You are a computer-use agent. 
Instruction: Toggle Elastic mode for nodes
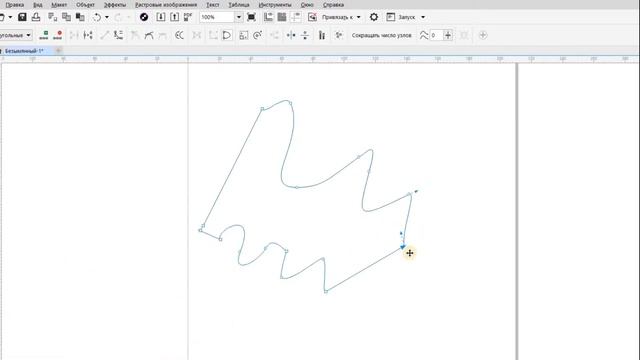322,35
